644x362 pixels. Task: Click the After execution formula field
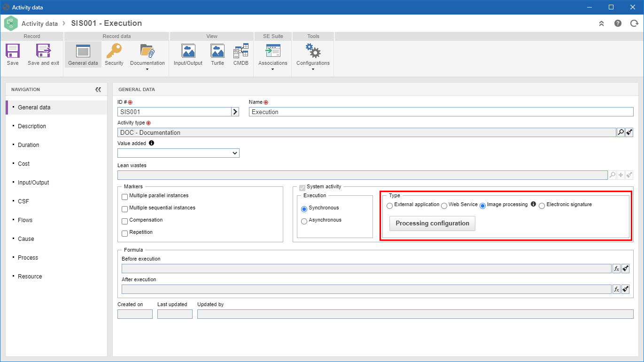(366, 289)
